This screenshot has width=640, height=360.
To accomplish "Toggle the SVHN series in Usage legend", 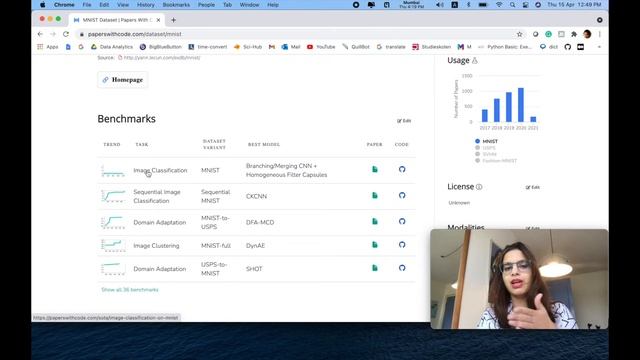I will tap(486, 154).
